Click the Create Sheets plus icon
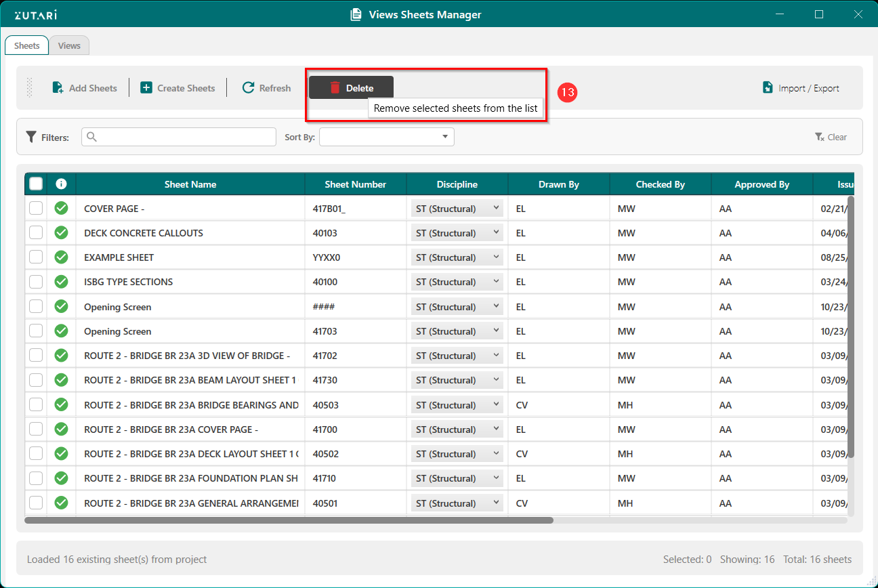The width and height of the screenshot is (878, 588). tap(146, 88)
